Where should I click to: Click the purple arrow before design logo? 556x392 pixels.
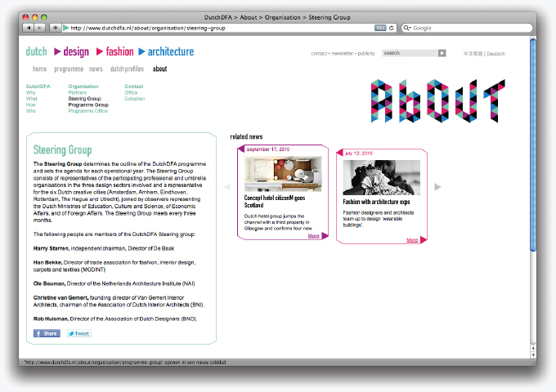[x=57, y=51]
